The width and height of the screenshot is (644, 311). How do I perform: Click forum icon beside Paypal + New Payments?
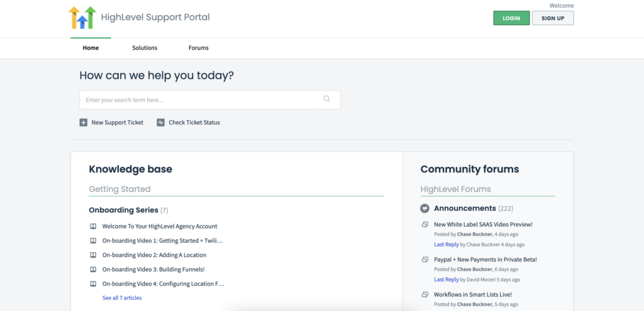[x=425, y=259]
